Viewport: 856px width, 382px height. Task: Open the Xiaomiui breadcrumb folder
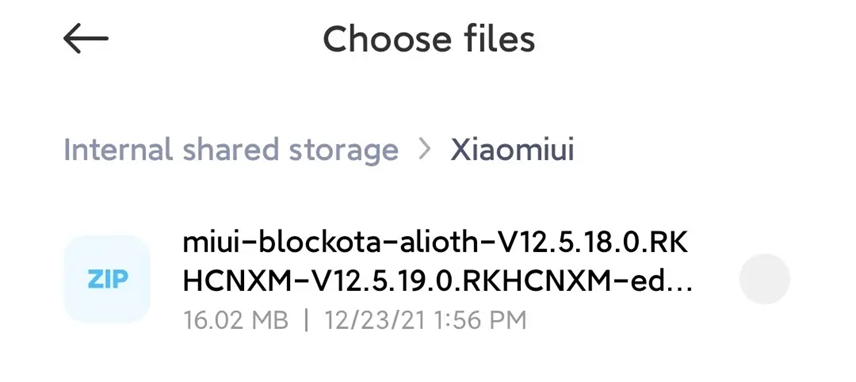click(x=512, y=150)
